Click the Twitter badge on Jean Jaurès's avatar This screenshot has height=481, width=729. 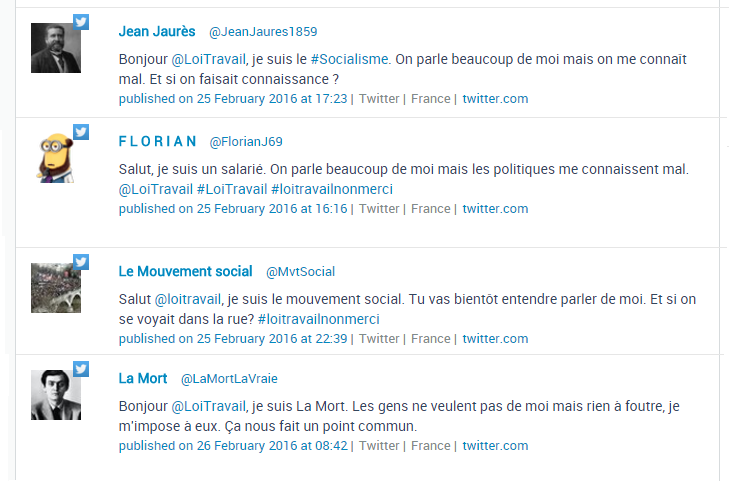81,22
